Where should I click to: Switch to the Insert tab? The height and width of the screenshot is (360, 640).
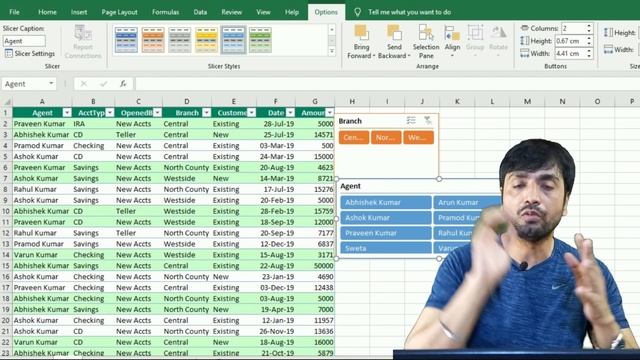tap(79, 12)
